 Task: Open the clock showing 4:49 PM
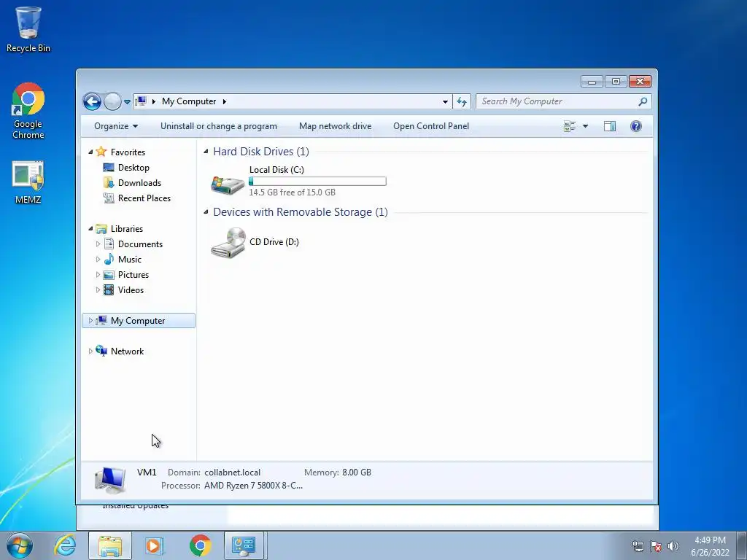pos(710,545)
